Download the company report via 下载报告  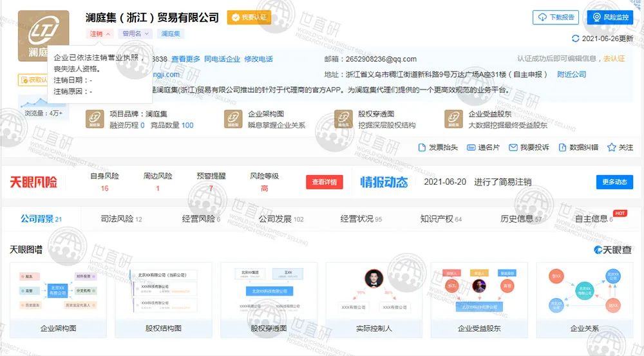click(556, 17)
